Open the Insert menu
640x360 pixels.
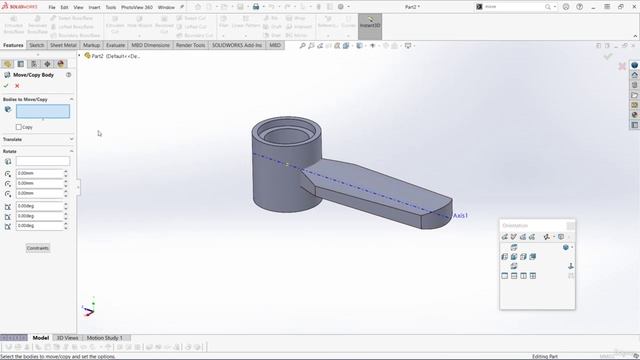click(94, 7)
